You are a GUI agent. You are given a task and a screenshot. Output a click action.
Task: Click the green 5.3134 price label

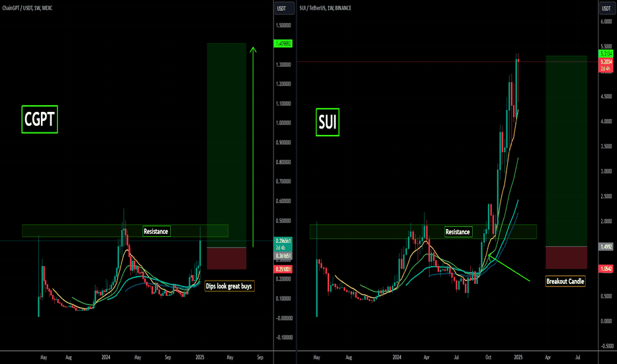[606, 54]
